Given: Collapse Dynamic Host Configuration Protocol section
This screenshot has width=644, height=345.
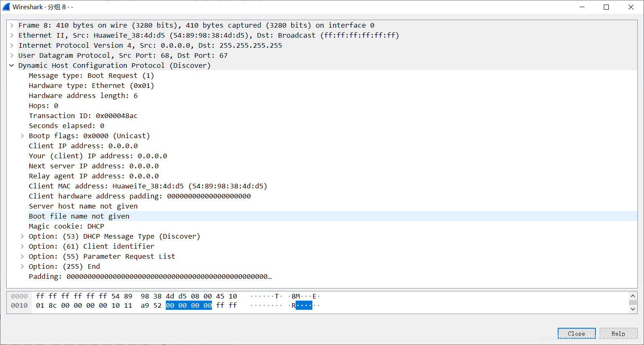Looking at the screenshot, I should (x=12, y=65).
